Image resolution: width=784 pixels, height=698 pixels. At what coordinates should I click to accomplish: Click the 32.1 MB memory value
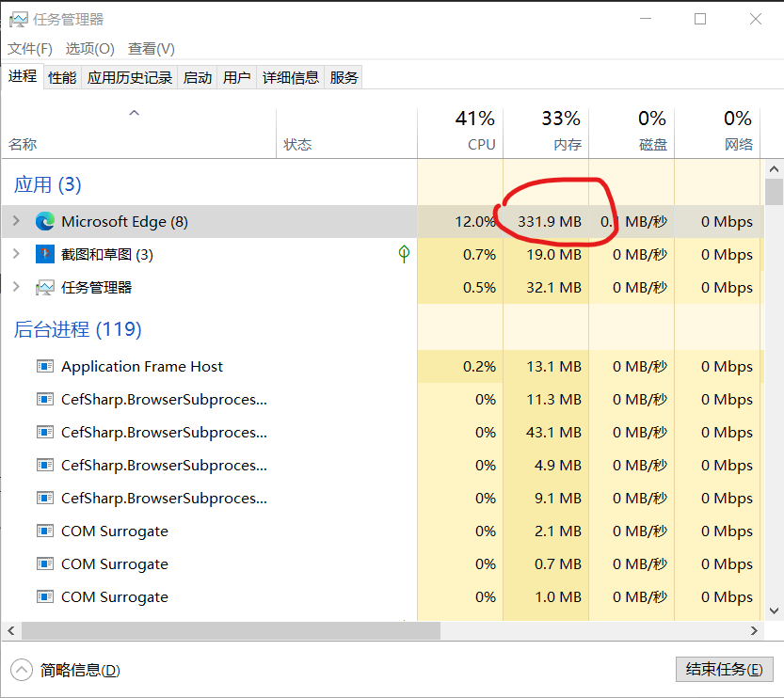pyautogui.click(x=553, y=287)
